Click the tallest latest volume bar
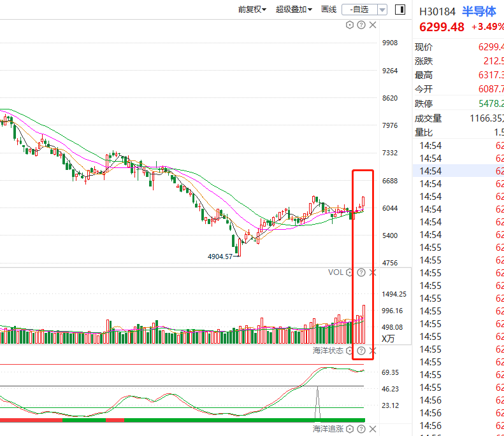 point(364,324)
